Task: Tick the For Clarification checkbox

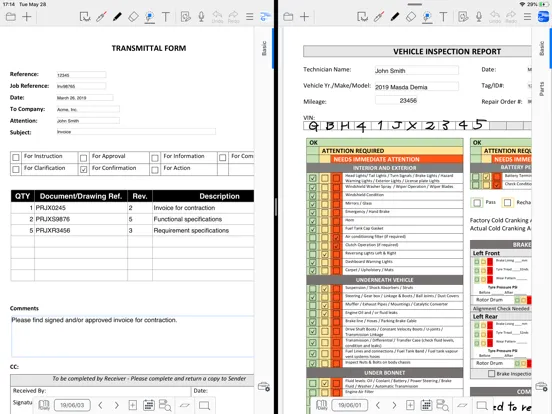Action: point(16,169)
